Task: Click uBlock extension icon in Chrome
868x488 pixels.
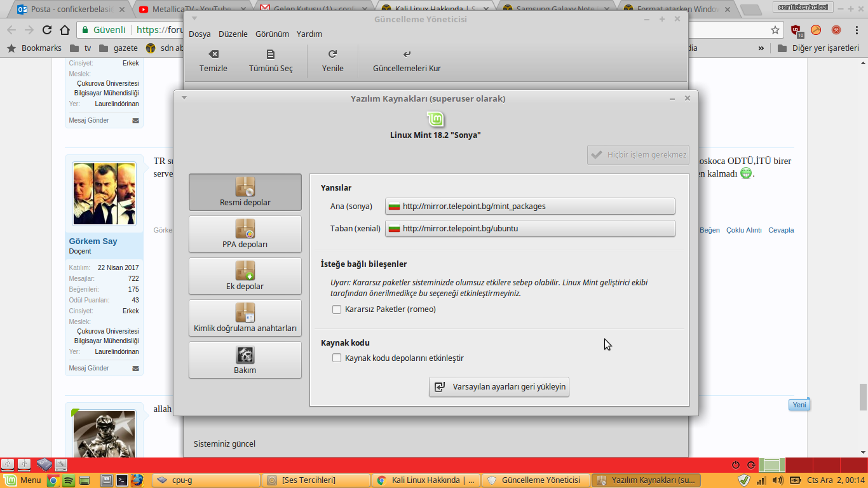Action: click(x=796, y=30)
